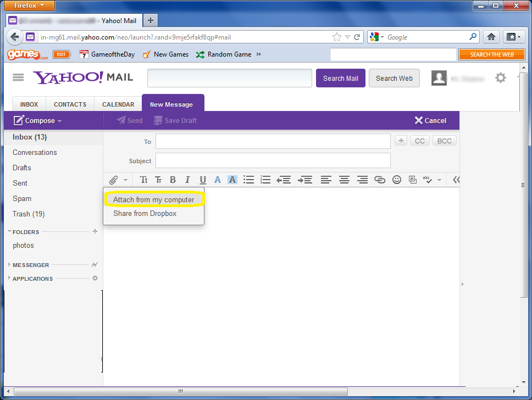Send the message
The image size is (532, 400).
click(130, 120)
